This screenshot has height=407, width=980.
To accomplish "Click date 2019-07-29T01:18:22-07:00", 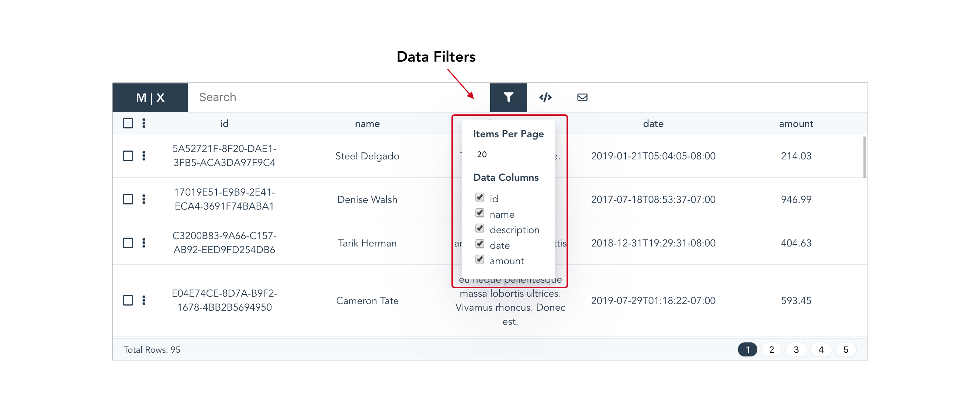I will [653, 301].
